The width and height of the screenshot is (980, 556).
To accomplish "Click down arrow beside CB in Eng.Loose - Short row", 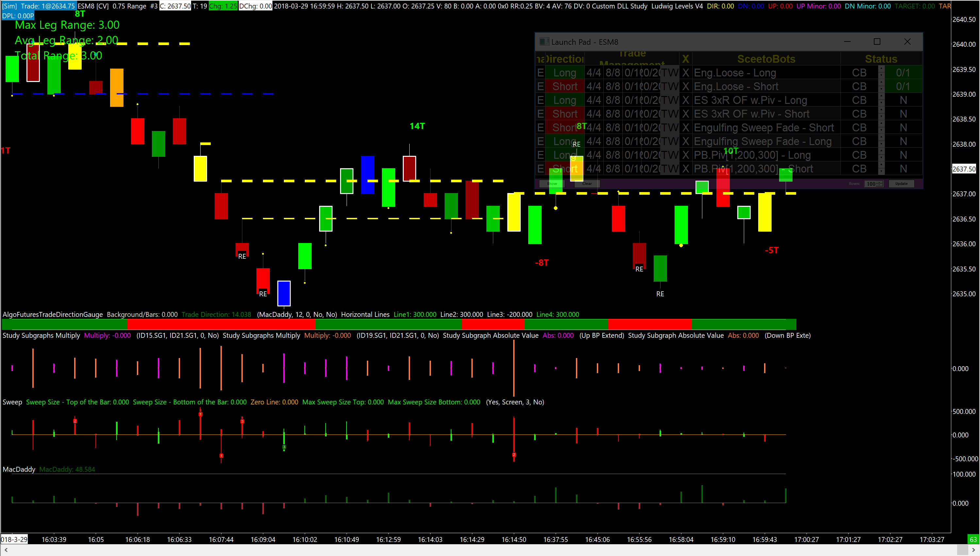I will point(881,90).
